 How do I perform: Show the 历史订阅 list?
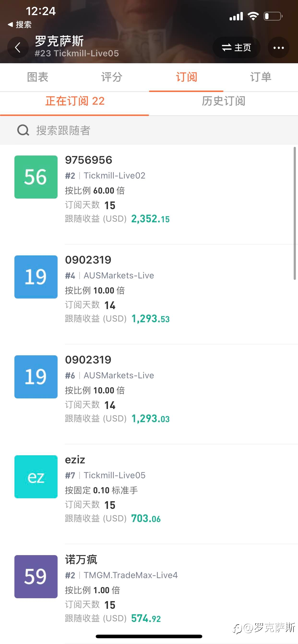[x=223, y=101]
